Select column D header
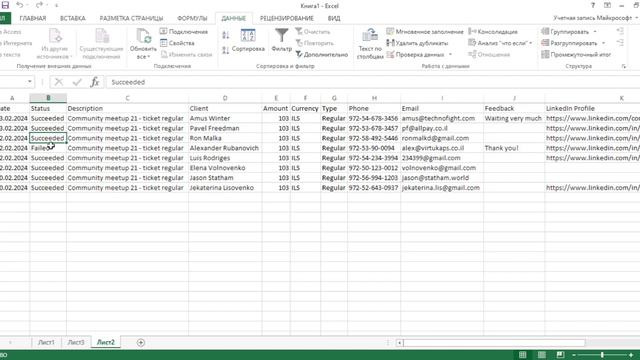Viewport: 640px width, 360px height. point(225,98)
